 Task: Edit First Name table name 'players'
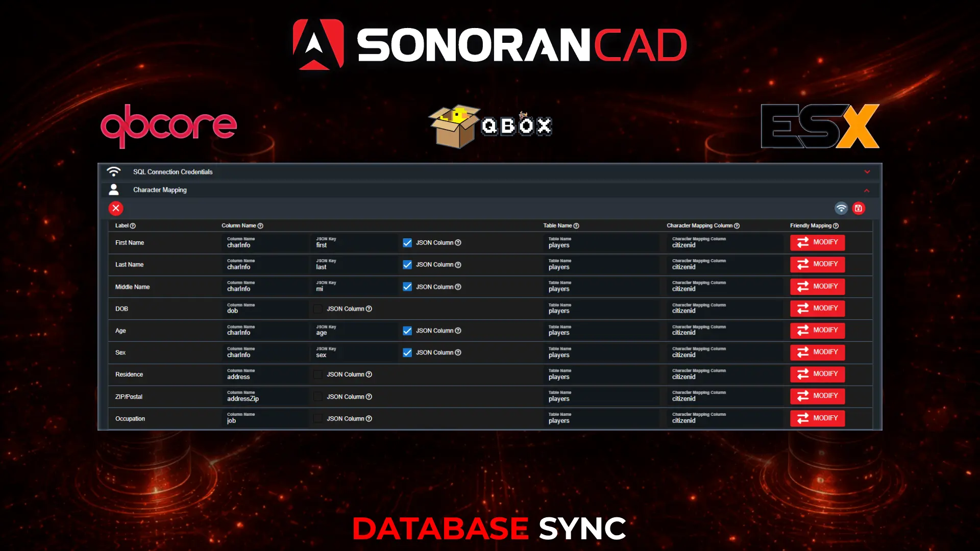[x=601, y=243]
